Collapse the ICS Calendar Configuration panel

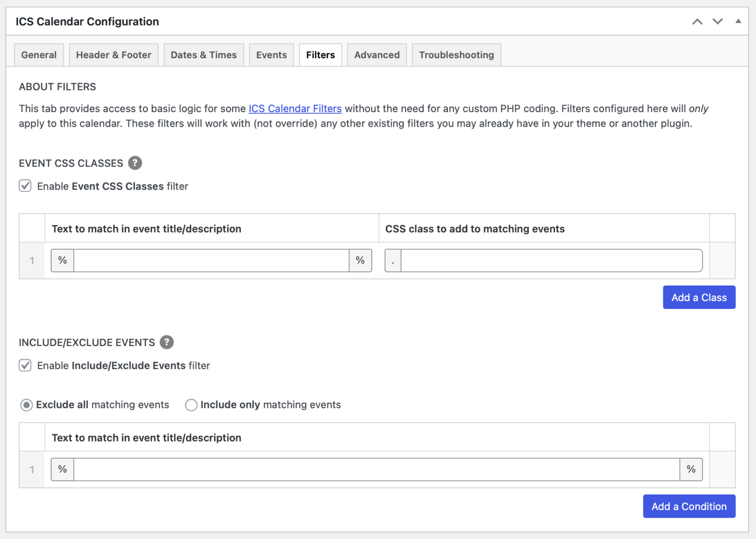[738, 21]
